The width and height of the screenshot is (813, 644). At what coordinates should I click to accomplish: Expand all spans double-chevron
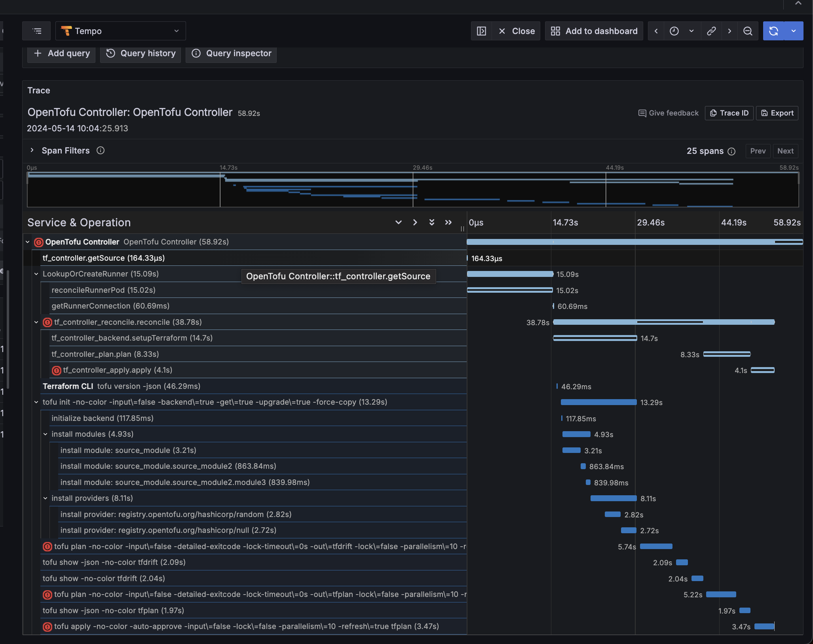(x=432, y=222)
